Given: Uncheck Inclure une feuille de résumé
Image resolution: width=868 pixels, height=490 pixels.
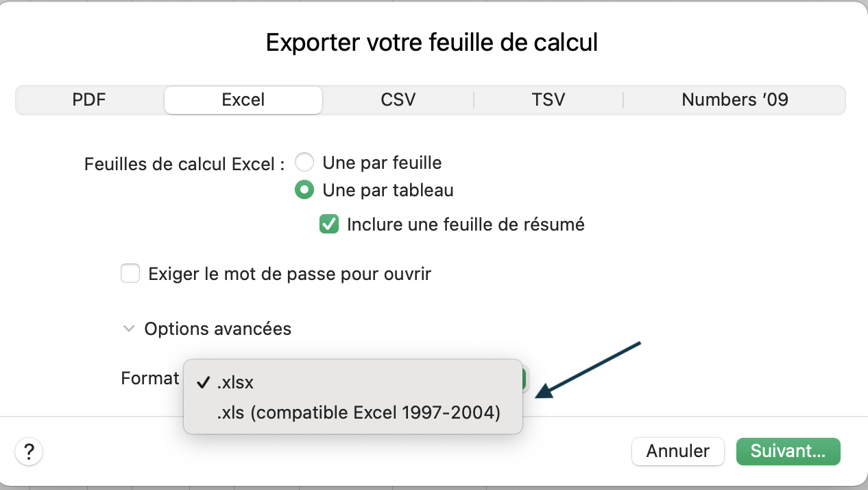Looking at the screenshot, I should 329,224.
